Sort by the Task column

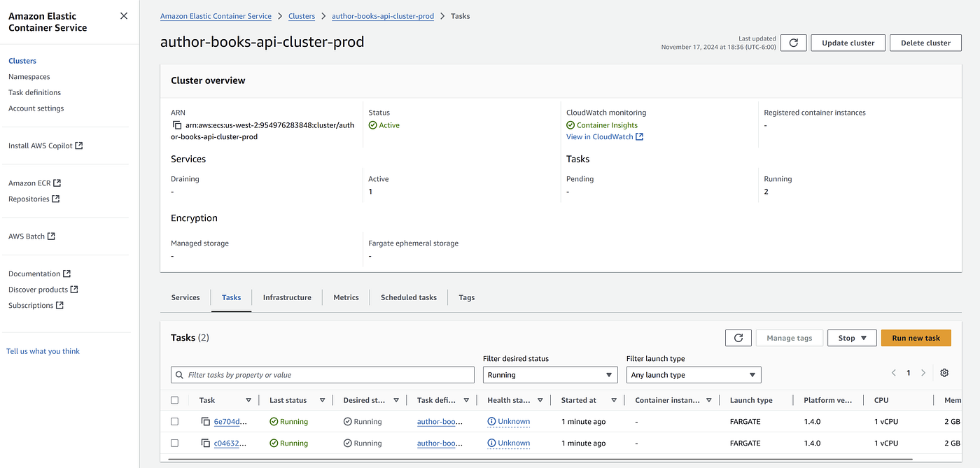[x=248, y=400]
